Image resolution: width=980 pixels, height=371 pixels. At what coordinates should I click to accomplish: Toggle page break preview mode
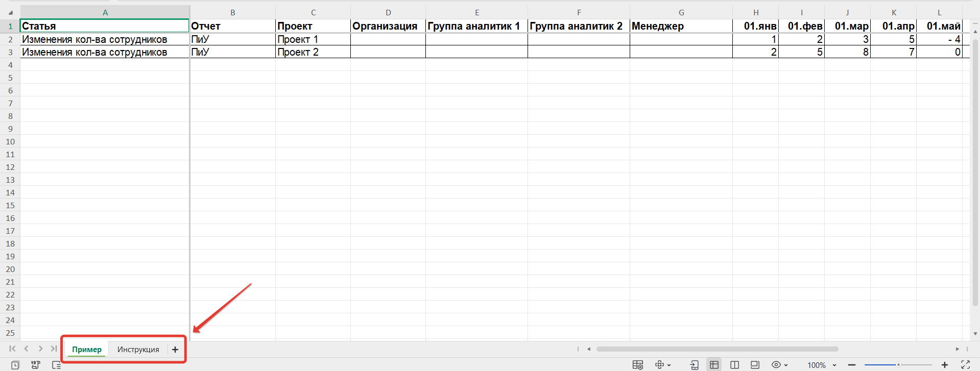click(x=755, y=365)
